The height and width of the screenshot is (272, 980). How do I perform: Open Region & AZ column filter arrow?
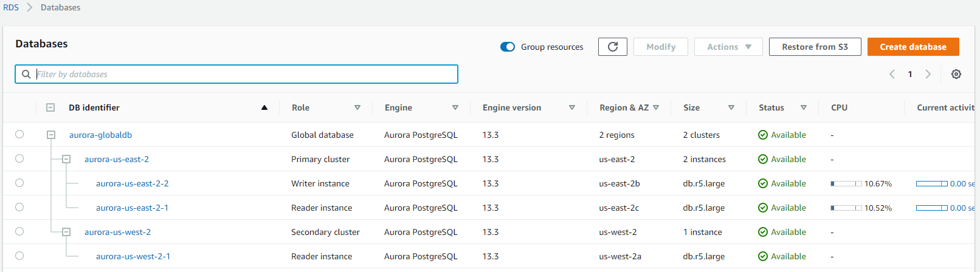click(656, 107)
